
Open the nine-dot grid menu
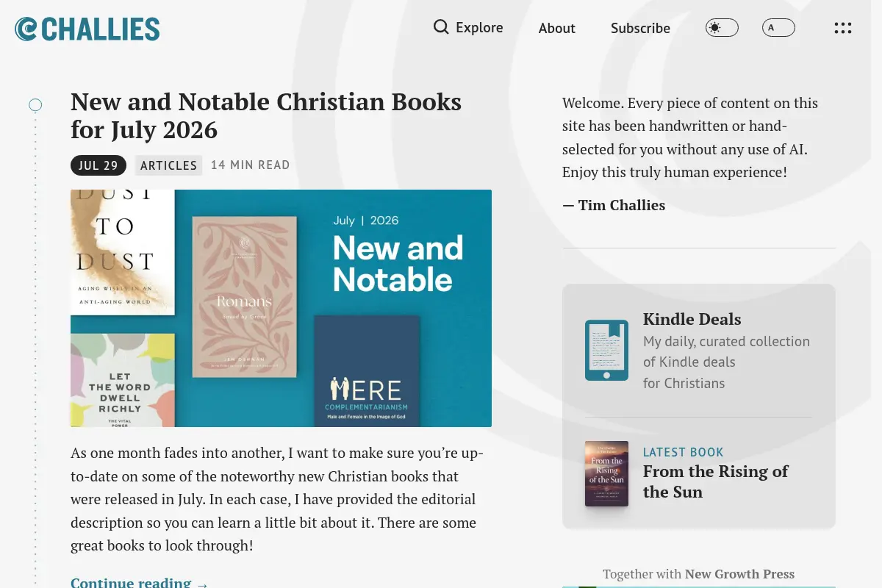point(843,28)
